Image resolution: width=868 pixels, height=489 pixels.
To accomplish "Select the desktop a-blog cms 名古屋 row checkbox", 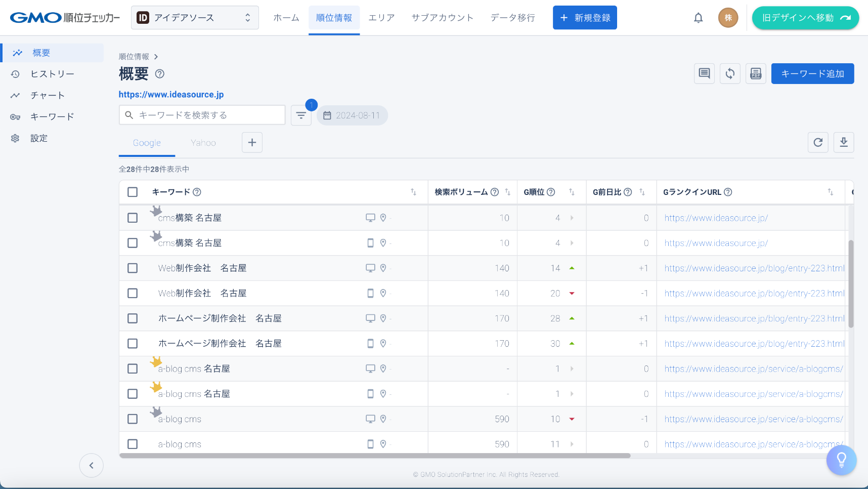I will (x=133, y=369).
